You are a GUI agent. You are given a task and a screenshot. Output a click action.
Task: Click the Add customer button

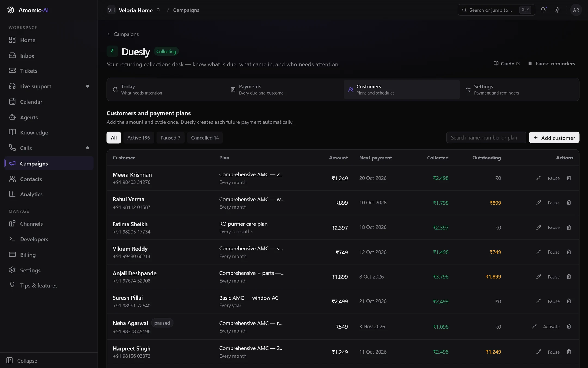coord(554,138)
